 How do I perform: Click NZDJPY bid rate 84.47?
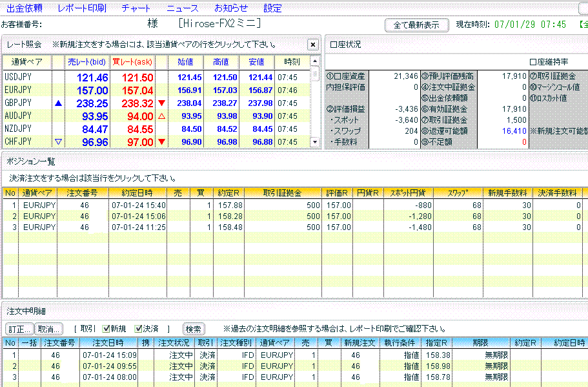coord(95,129)
